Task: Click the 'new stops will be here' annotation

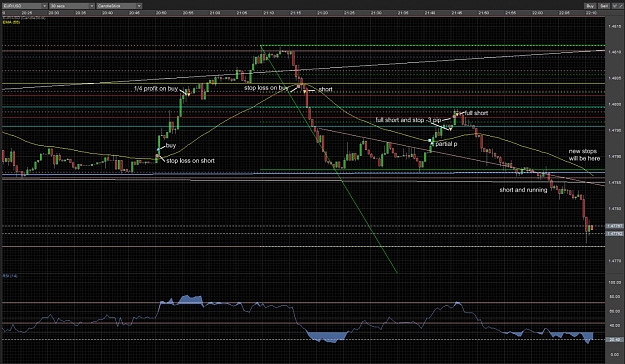Action: pos(584,155)
